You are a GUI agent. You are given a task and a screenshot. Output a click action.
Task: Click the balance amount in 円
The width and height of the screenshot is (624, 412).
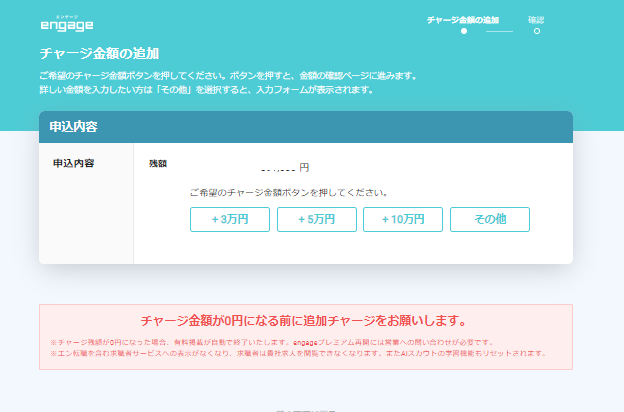click(x=285, y=168)
